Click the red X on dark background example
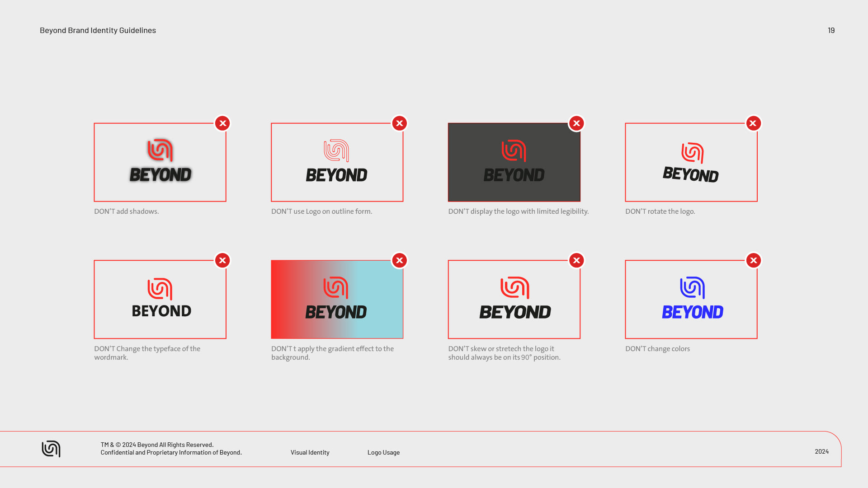The height and width of the screenshot is (488, 868). 576,123
